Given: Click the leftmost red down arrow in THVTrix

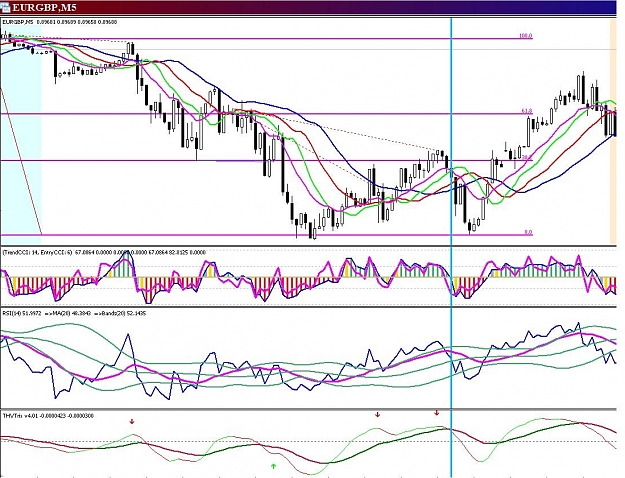Looking at the screenshot, I should (x=132, y=421).
